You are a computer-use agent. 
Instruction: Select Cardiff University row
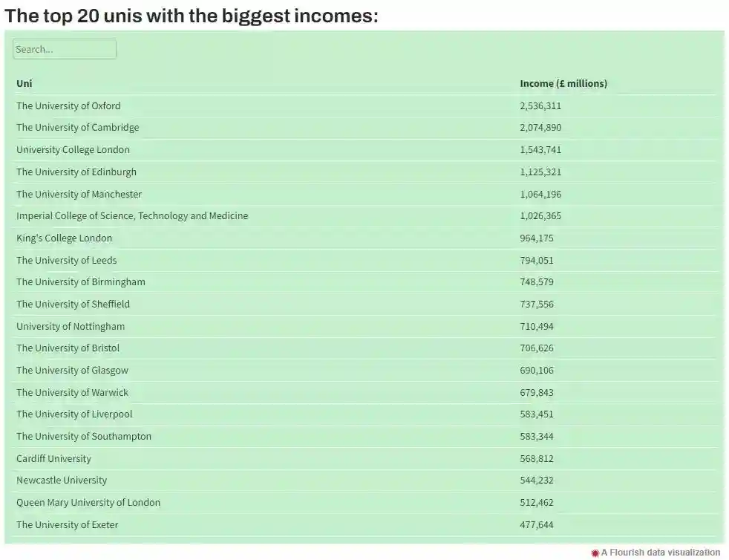[53, 458]
